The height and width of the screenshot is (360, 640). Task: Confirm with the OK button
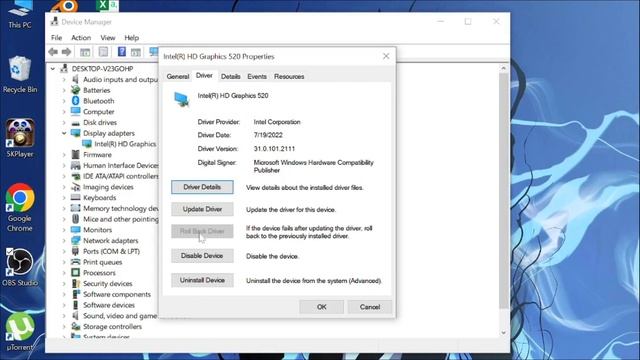[x=321, y=307]
